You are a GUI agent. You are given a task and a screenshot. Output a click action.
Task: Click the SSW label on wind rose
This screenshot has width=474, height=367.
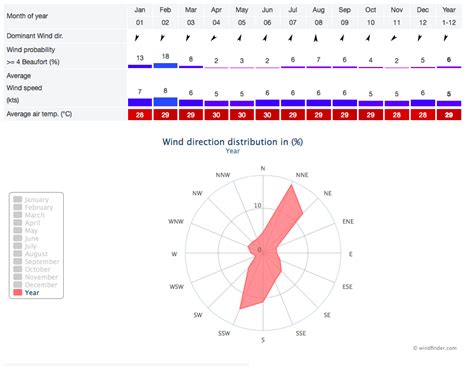tap(224, 333)
